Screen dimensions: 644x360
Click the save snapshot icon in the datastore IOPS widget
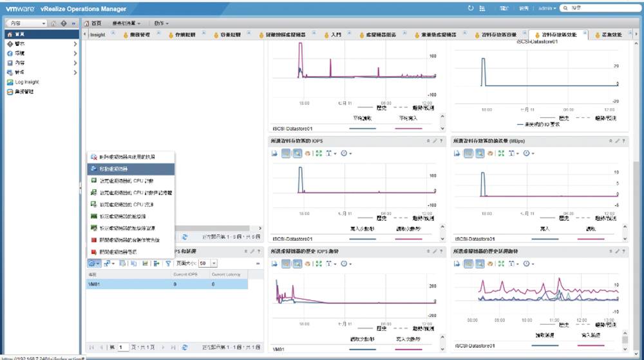(x=274, y=153)
